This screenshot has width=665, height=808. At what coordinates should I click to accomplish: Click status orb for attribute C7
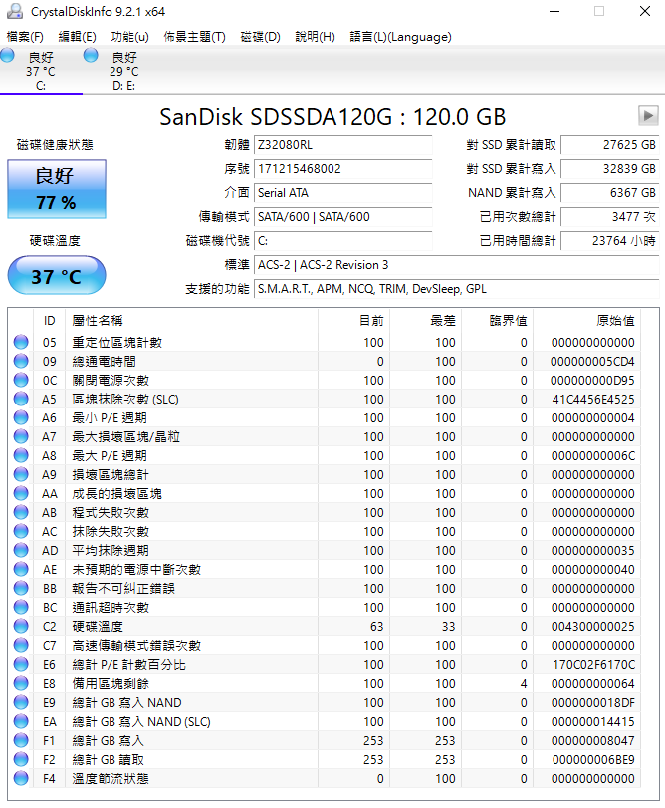[x=21, y=645]
